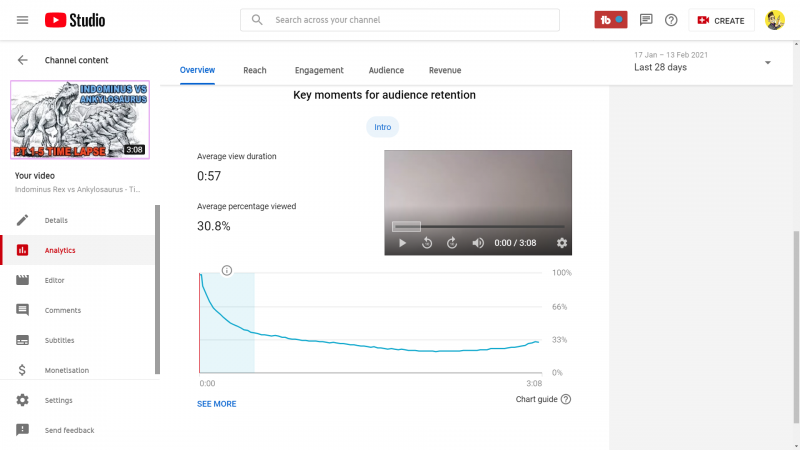Image resolution: width=800 pixels, height=450 pixels.
Task: Play the video preview
Action: [402, 243]
